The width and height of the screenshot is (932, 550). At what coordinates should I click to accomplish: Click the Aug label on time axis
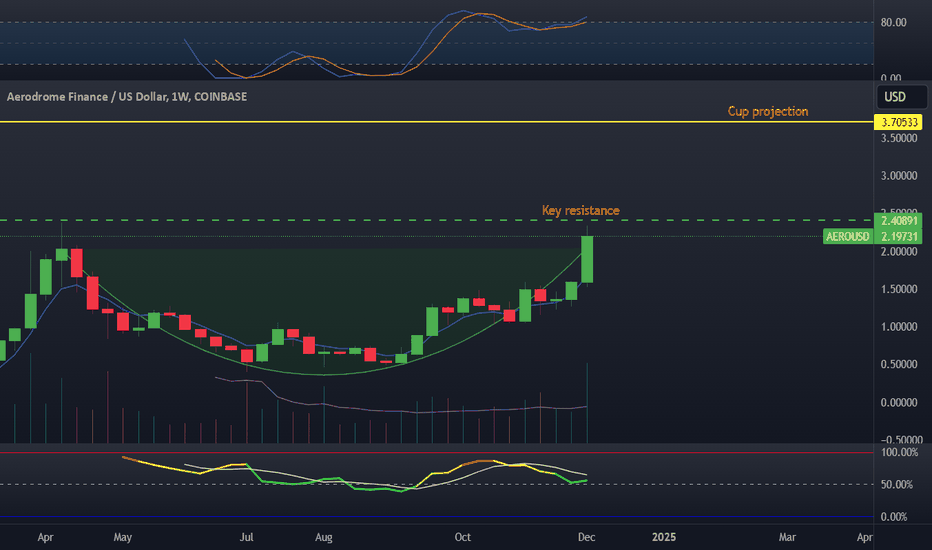(x=323, y=537)
